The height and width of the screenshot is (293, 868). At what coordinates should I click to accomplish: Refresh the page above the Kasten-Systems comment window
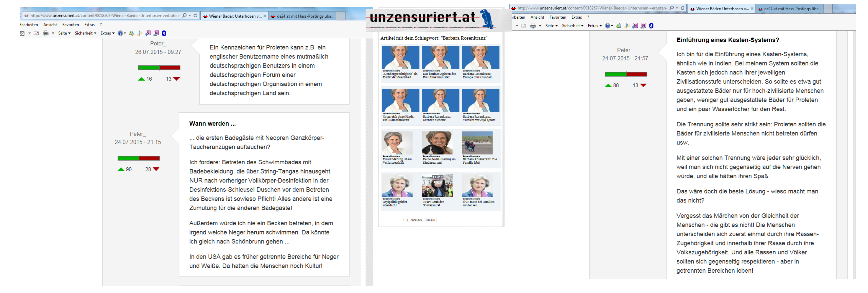point(682,8)
